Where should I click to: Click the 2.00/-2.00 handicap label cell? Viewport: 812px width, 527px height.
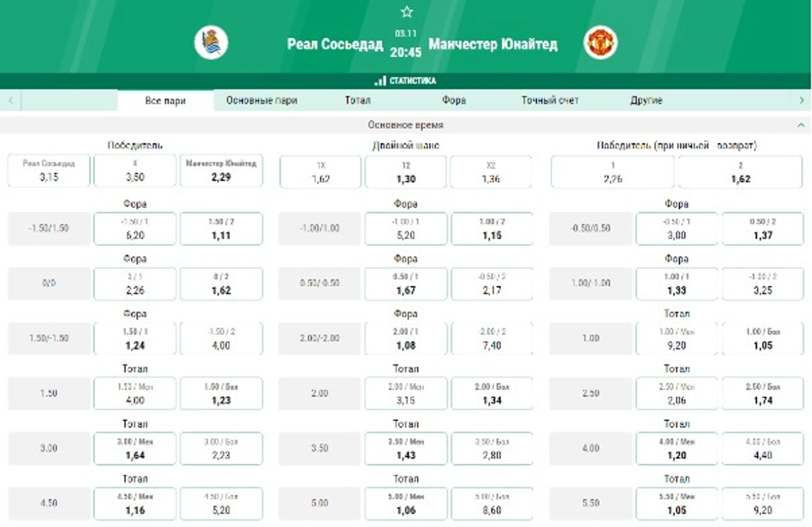click(320, 339)
